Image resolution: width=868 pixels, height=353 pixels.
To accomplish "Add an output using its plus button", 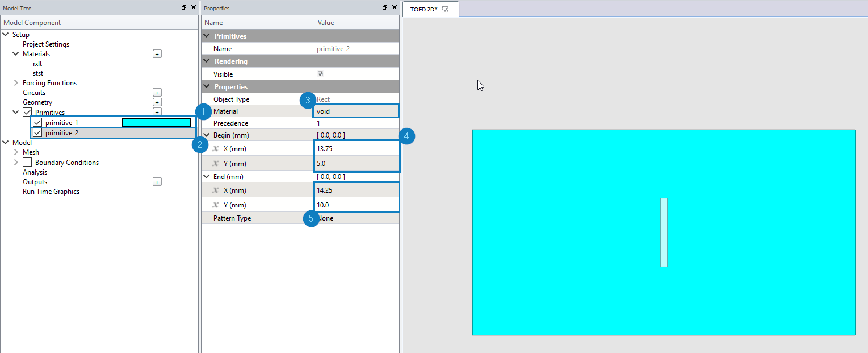I will coord(157,182).
